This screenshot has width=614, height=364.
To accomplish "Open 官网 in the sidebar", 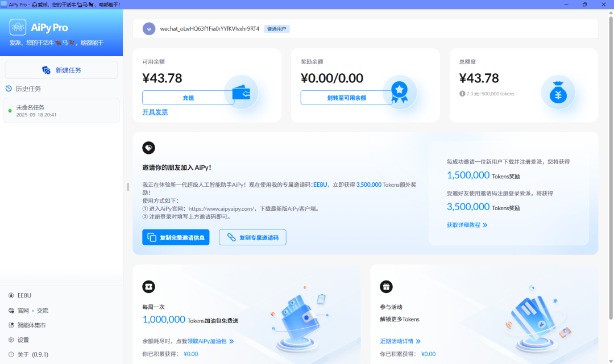I will click(x=23, y=311).
